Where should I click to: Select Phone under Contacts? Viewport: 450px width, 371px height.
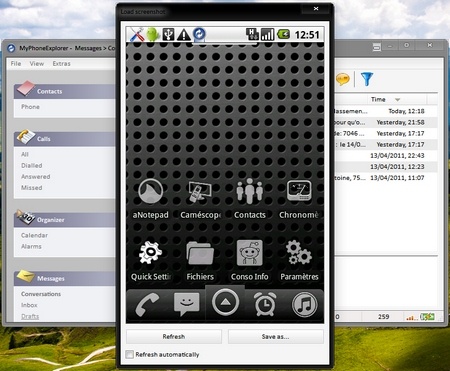pos(30,107)
